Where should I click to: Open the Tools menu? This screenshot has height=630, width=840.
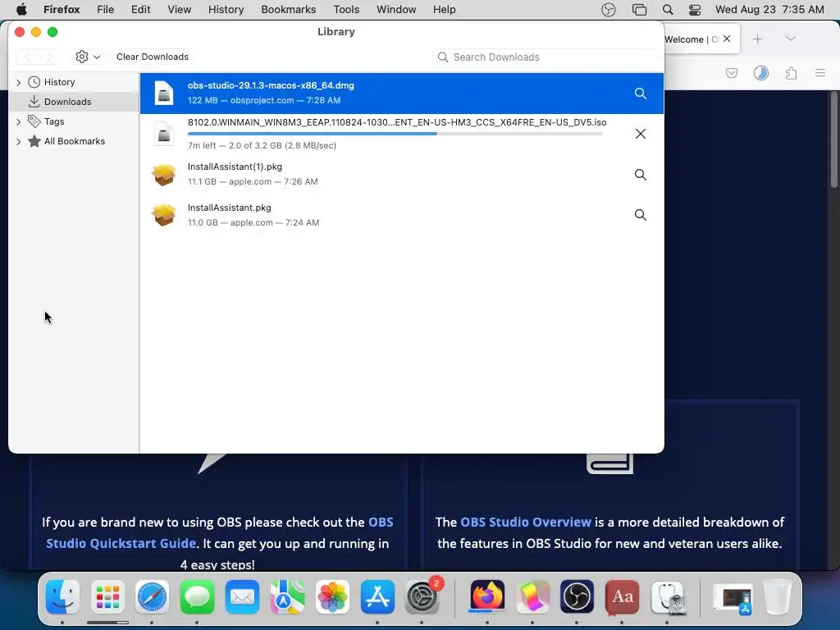(x=346, y=10)
